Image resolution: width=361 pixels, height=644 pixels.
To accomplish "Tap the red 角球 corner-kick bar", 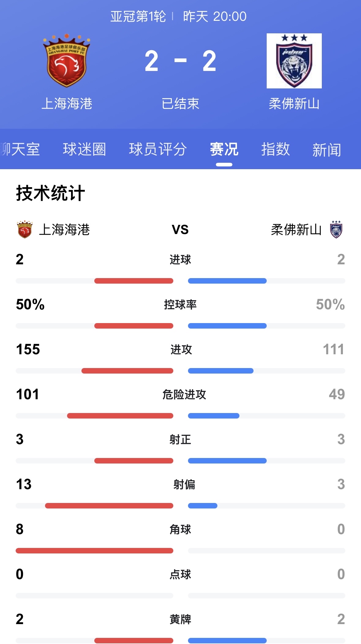I will [x=94, y=551].
